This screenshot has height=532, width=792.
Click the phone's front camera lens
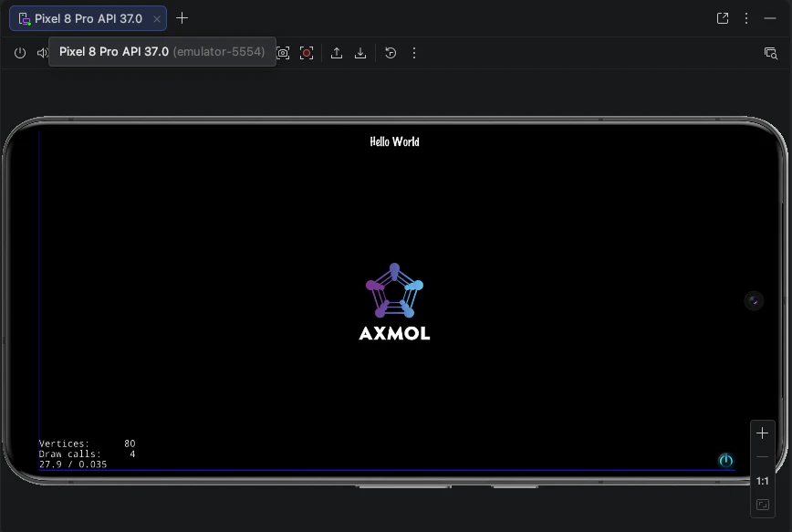[754, 300]
